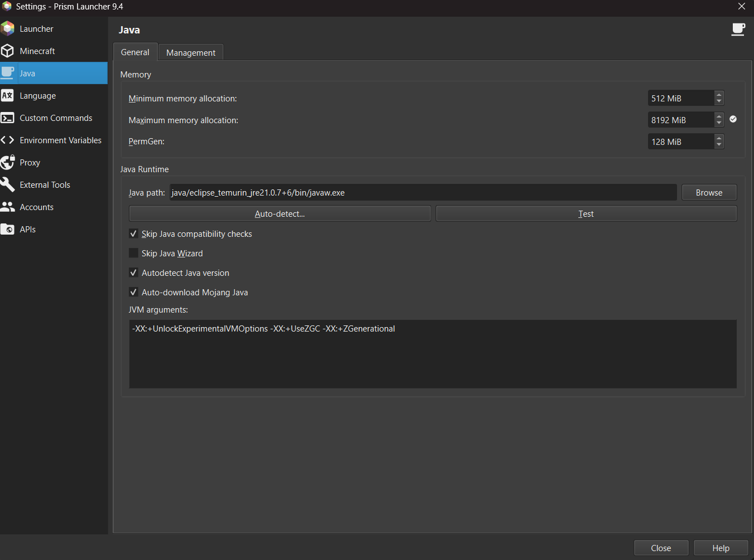This screenshot has width=754, height=560.
Task: Click the Prism Launcher logo in title bar
Action: (7, 7)
